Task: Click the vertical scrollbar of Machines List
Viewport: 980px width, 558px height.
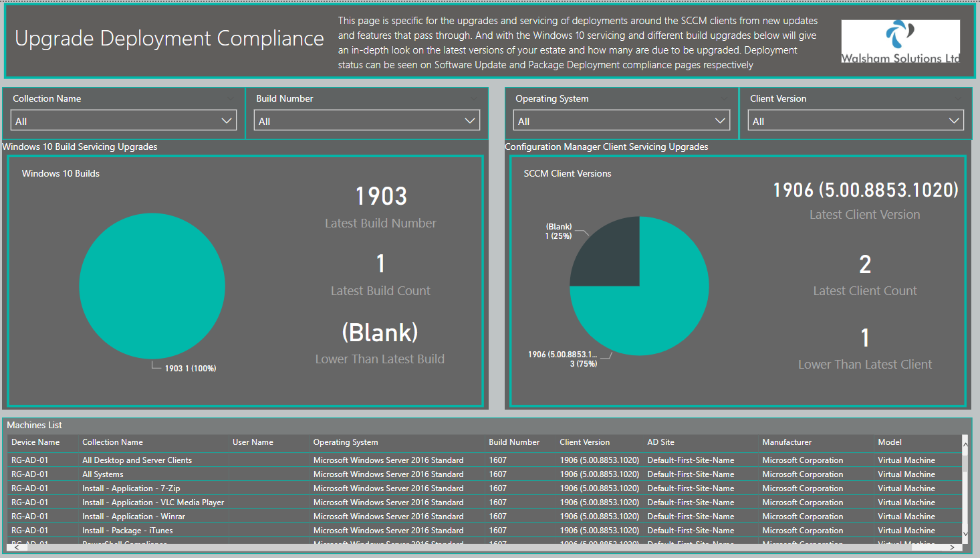Action: click(x=965, y=488)
